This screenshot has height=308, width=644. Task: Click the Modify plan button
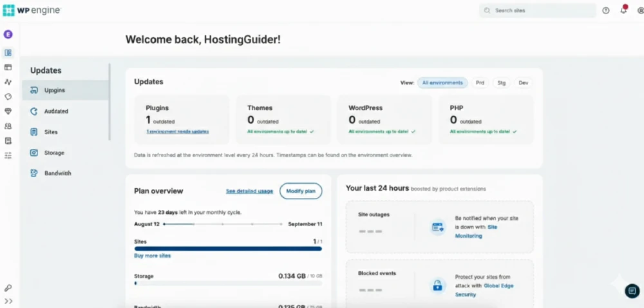(x=301, y=191)
